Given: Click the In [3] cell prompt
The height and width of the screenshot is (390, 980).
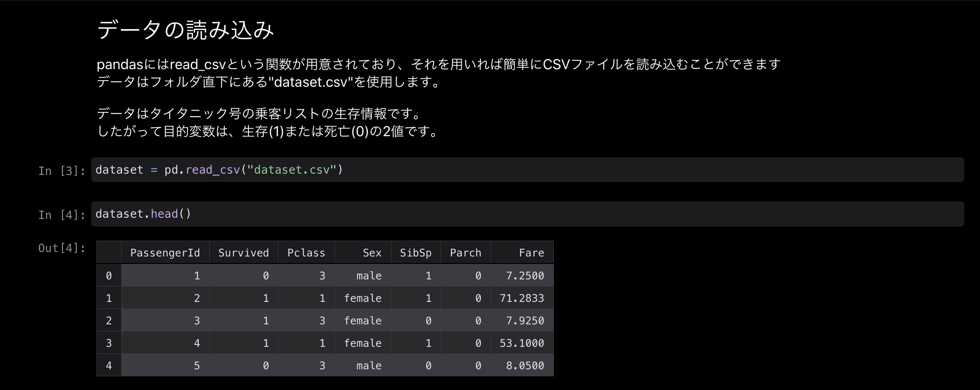Looking at the screenshot, I should coord(62,171).
